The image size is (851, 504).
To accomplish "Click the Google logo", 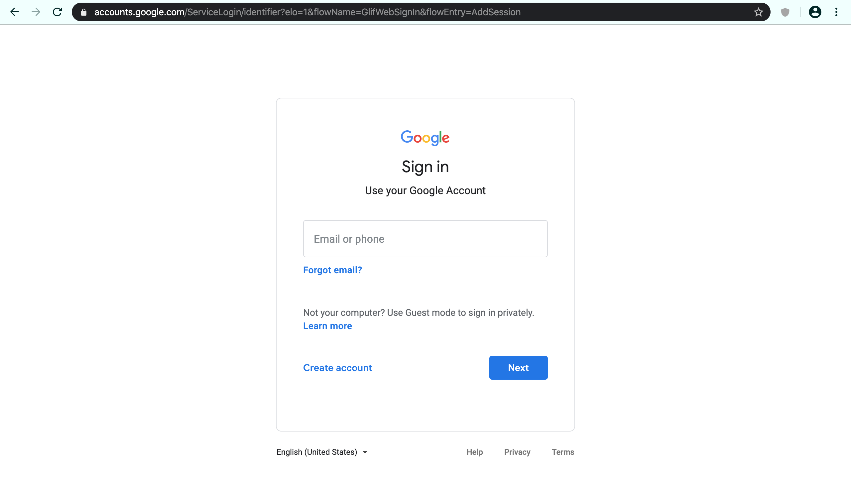I will [425, 138].
